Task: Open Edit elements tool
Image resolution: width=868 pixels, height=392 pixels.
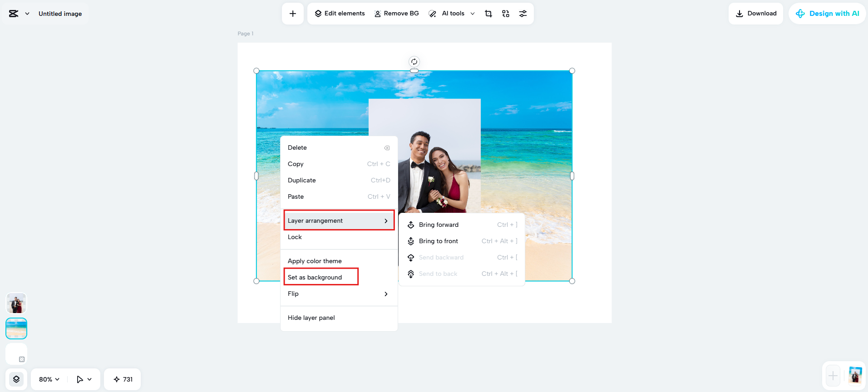Action: (340, 14)
